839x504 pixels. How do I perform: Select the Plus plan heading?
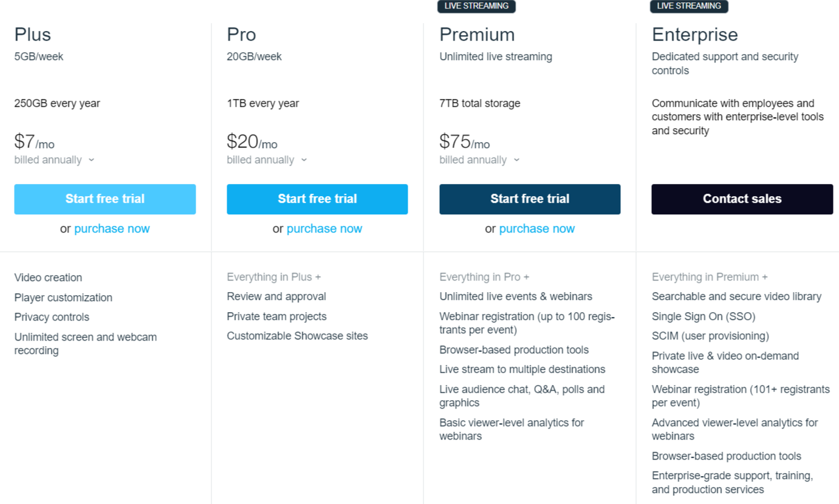click(x=33, y=35)
